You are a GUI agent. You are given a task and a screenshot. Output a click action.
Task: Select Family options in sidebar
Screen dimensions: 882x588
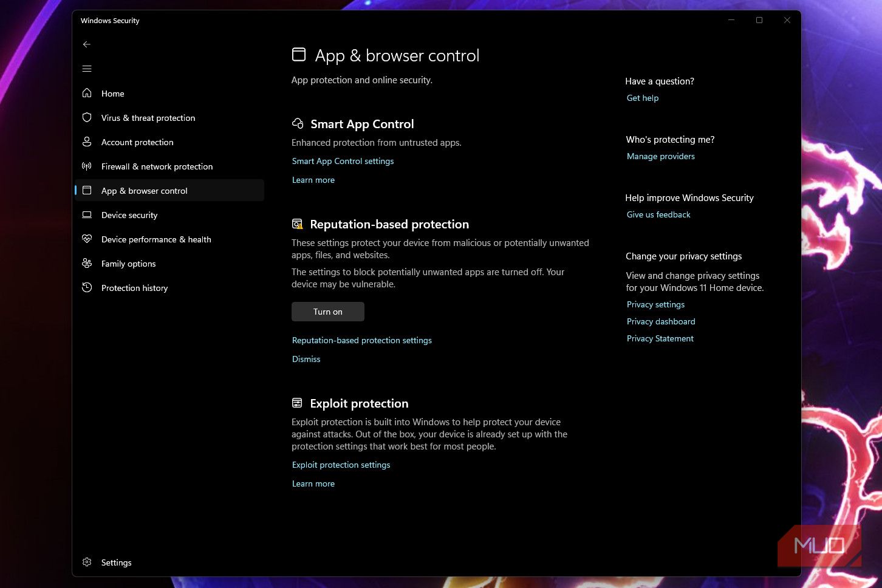(169, 264)
